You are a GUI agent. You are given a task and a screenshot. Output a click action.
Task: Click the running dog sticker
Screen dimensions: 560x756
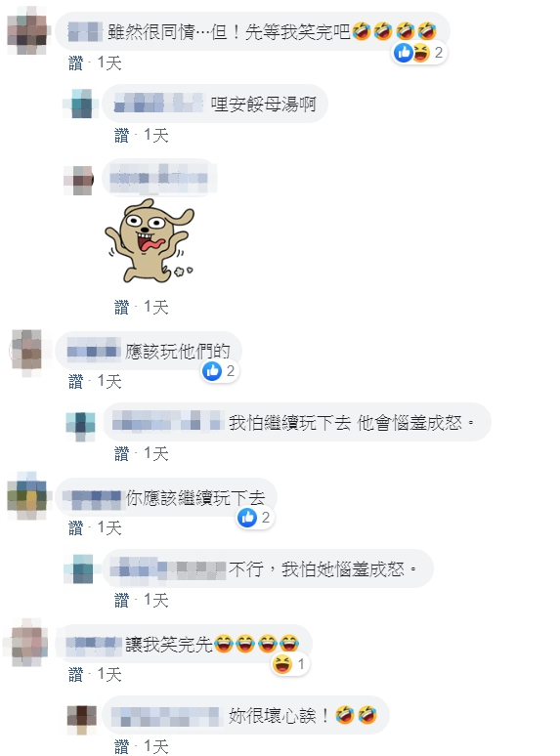click(150, 240)
